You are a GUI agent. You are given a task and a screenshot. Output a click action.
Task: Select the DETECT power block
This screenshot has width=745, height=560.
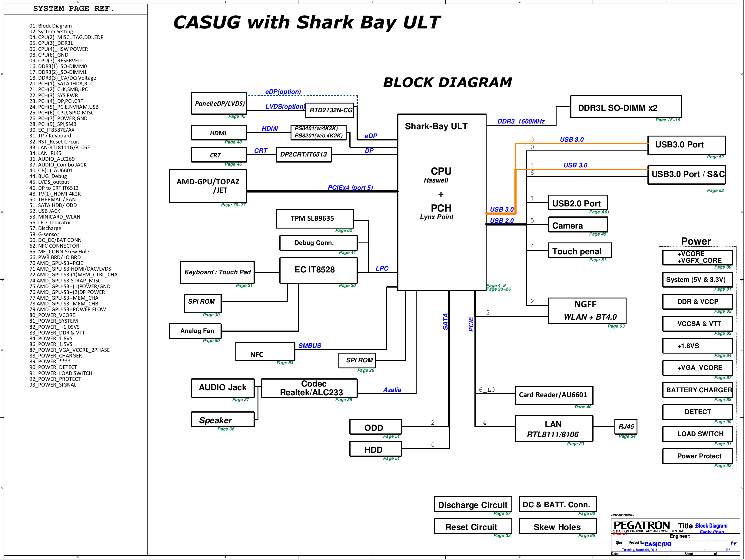coord(698,412)
